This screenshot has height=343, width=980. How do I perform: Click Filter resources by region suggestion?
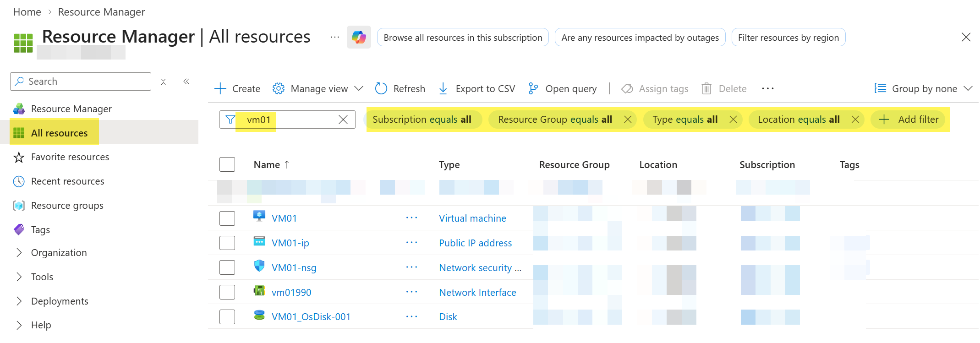click(788, 38)
